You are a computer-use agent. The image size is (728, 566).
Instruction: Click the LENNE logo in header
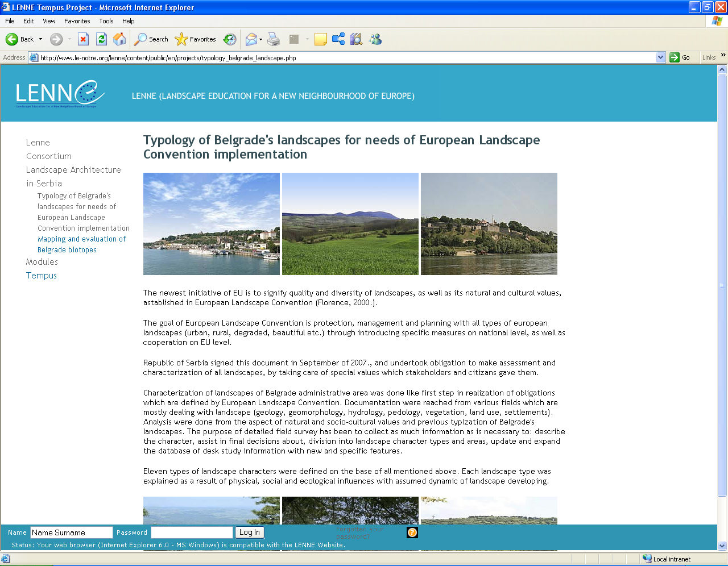pos(60,94)
